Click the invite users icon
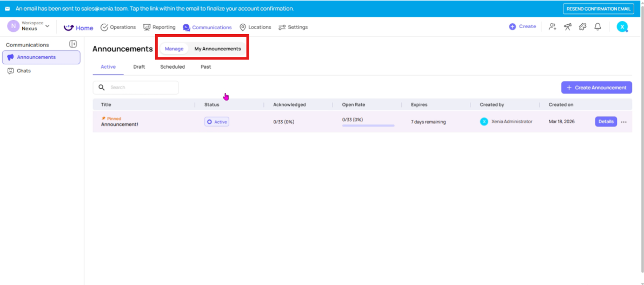644x285 pixels. point(552,26)
